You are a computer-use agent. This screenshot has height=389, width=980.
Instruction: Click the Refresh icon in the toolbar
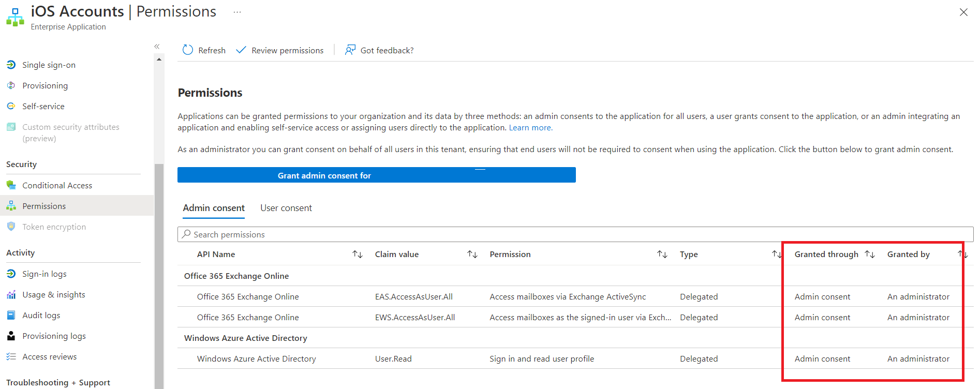188,50
